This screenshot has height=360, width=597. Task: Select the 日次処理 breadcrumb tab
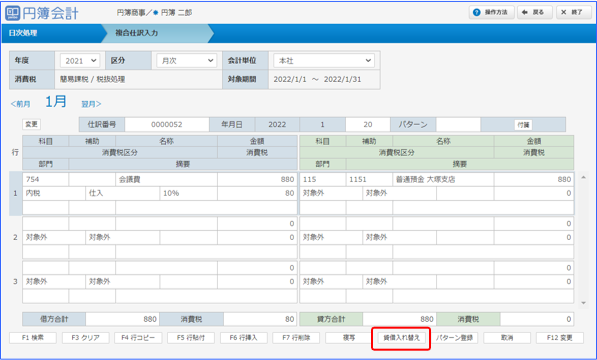[x=23, y=33]
